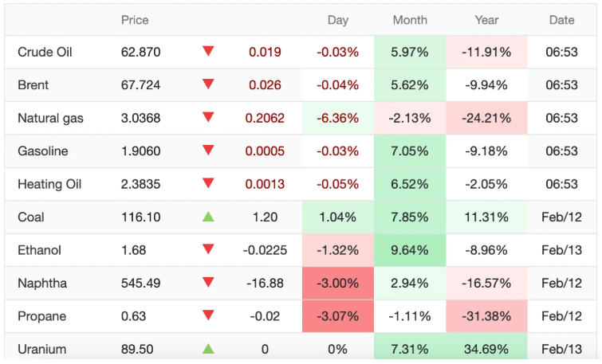
Task: Sort table by Price column header
Action: pyautogui.click(x=135, y=20)
